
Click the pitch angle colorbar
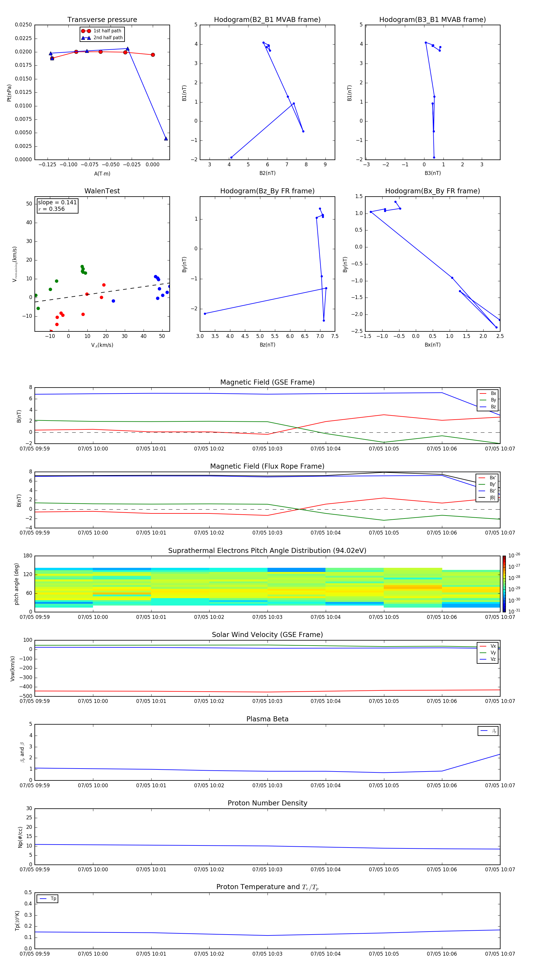504,584
